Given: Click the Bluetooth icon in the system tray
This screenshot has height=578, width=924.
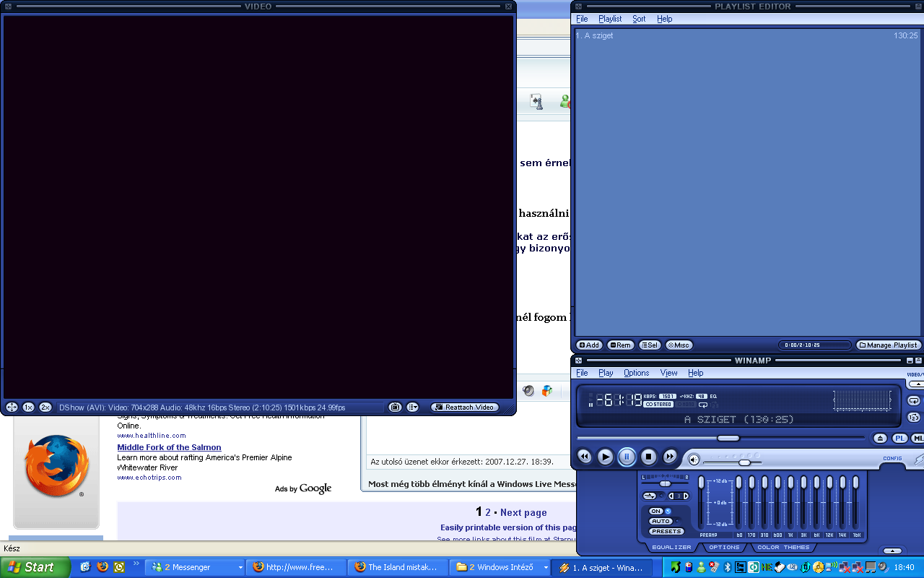Looking at the screenshot, I should tap(728, 567).
